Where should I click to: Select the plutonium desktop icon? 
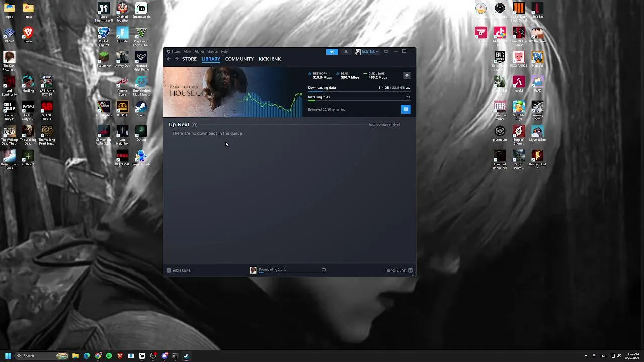coord(500,134)
